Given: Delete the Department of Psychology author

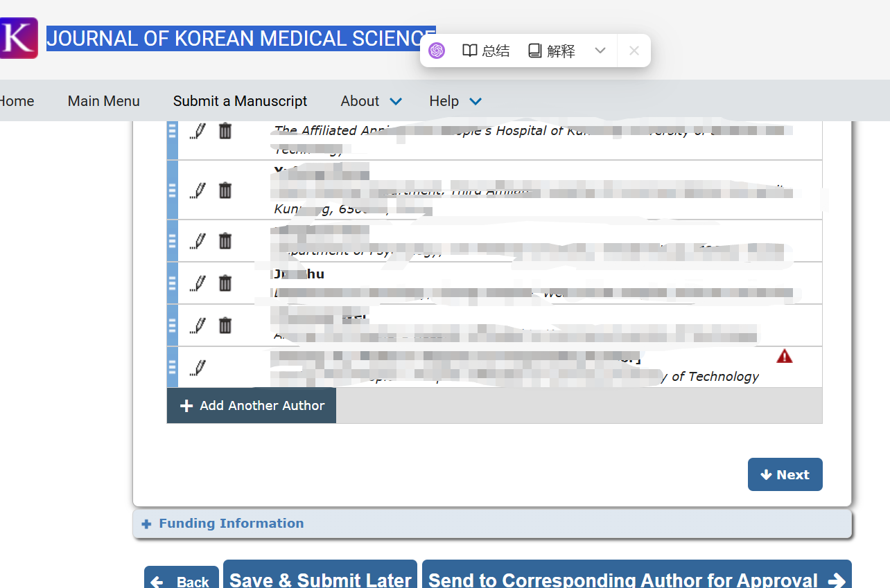Looking at the screenshot, I should pyautogui.click(x=225, y=241).
